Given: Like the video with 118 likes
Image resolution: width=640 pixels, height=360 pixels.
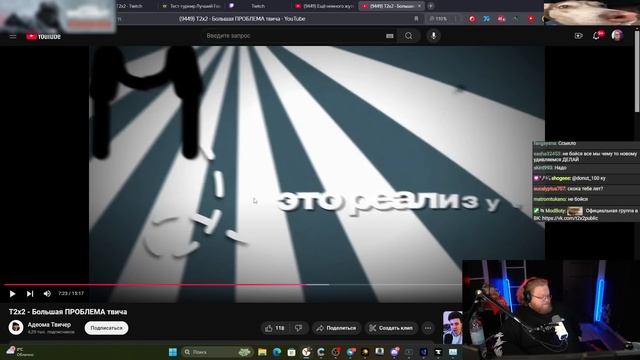Looking at the screenshot, I should 275,328.
